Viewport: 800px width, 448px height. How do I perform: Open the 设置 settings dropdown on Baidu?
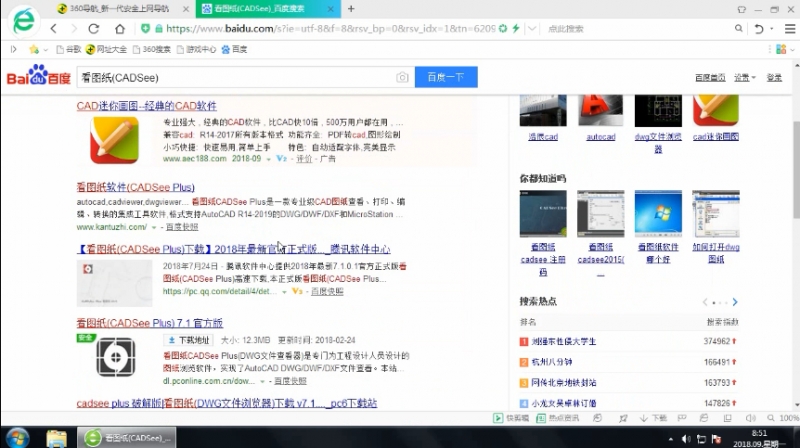click(x=744, y=78)
